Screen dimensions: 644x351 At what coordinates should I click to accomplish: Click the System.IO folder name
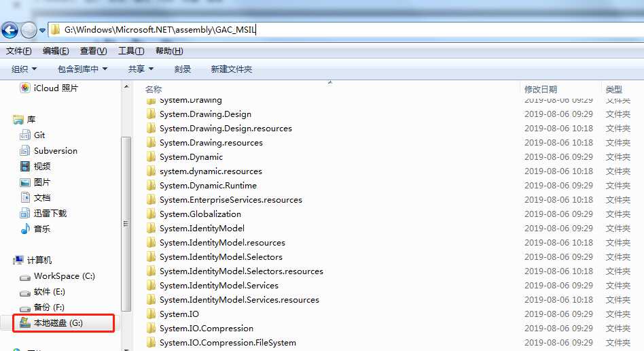click(179, 314)
